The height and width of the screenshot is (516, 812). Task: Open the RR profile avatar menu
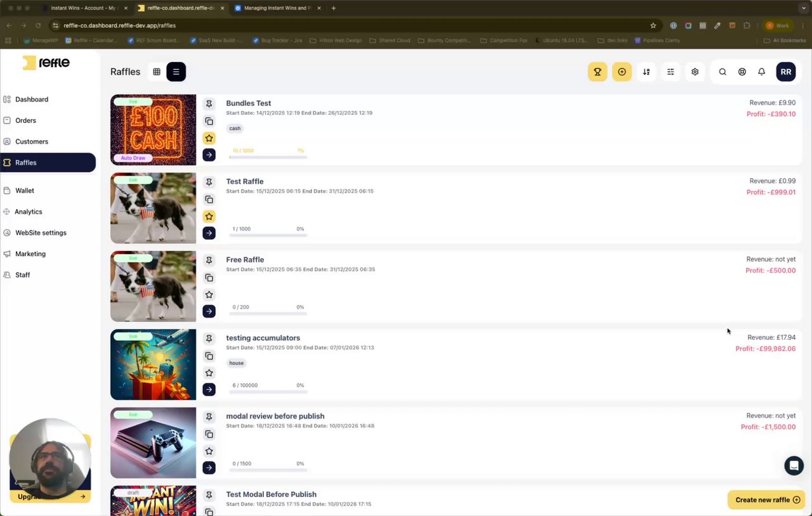(786, 72)
